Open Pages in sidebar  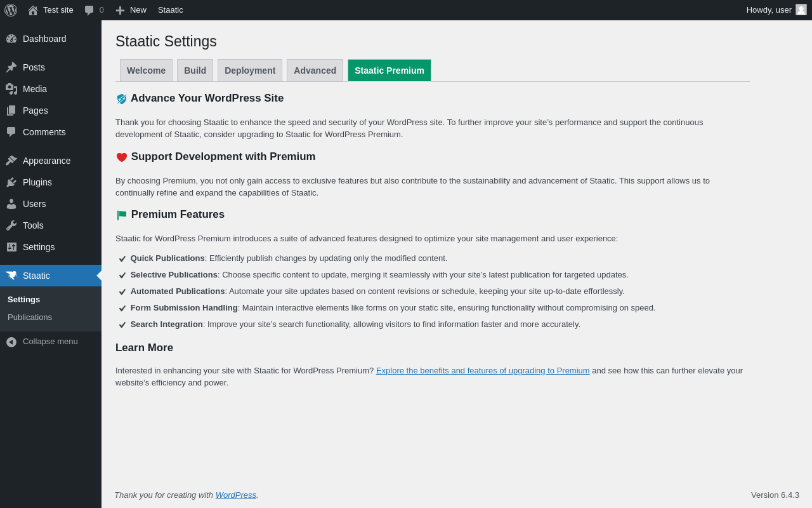tap(51, 110)
